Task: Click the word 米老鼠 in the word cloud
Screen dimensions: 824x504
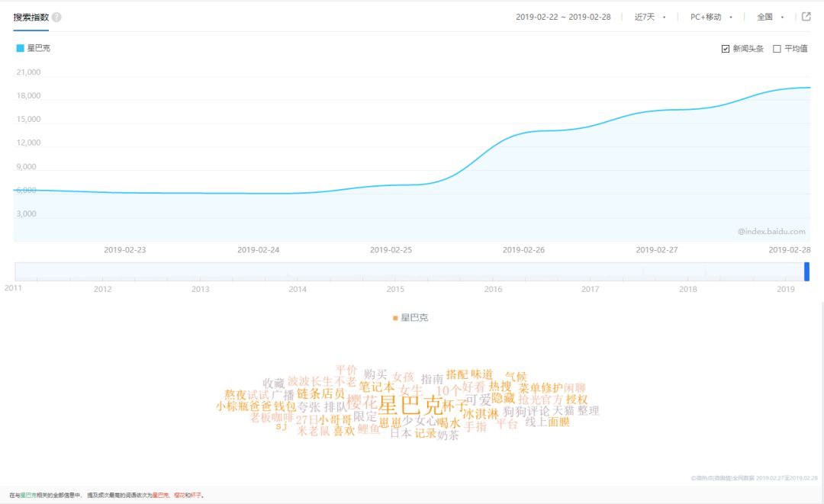Action: 314,431
